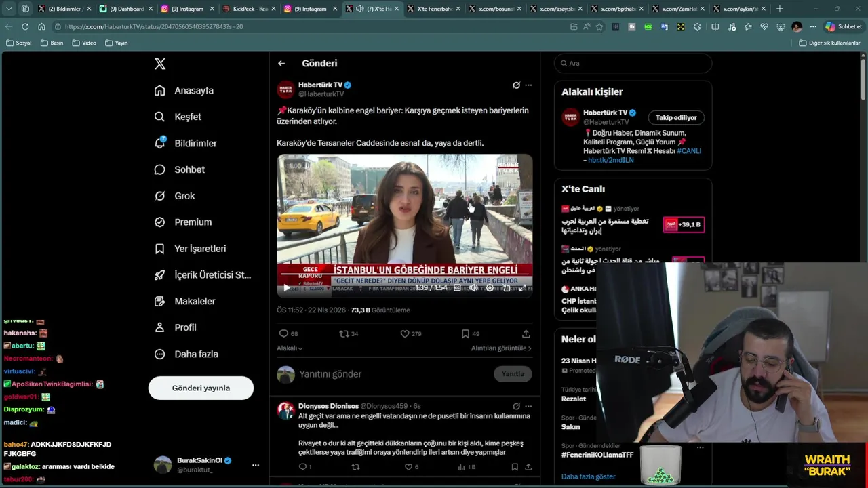Open İçerik Üreticisi Stüdyosu
868x488 pixels.
pos(203,274)
